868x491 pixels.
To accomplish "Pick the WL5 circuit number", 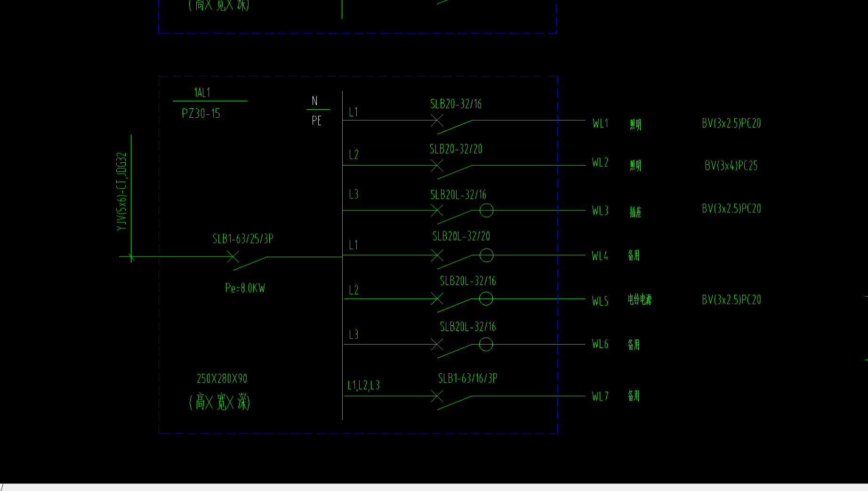I will point(600,301).
